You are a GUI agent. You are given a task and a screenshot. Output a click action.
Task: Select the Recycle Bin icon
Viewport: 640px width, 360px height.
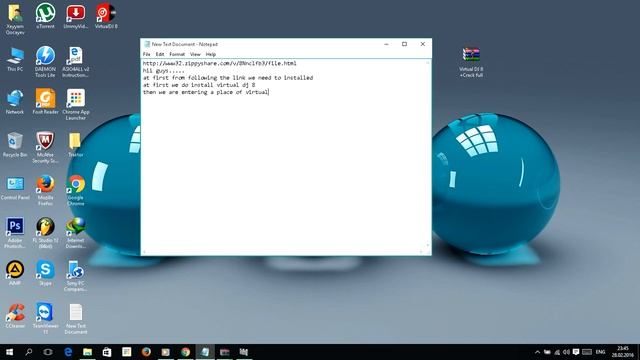click(x=15, y=145)
